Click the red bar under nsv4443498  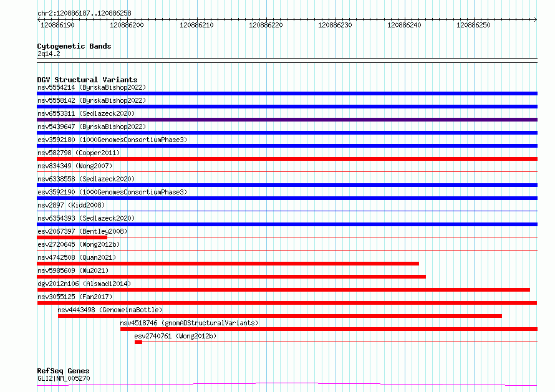280,316
